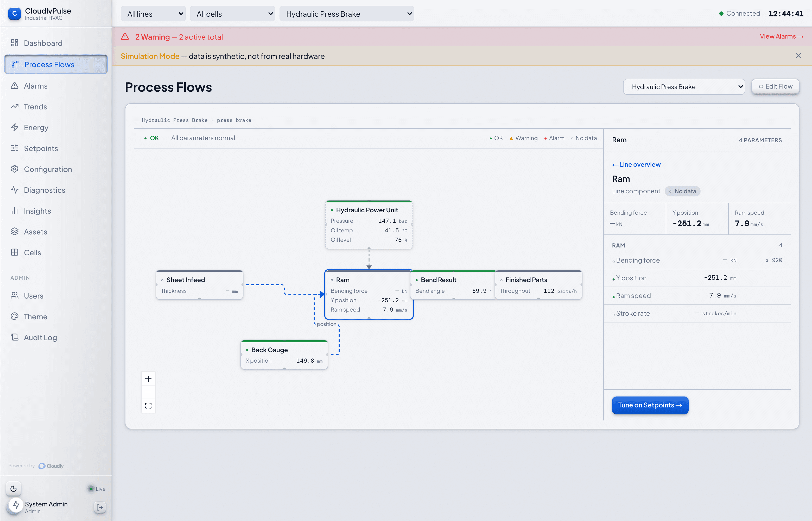Click the Audit Log scroll icon
The image size is (812, 521).
(x=15, y=337)
